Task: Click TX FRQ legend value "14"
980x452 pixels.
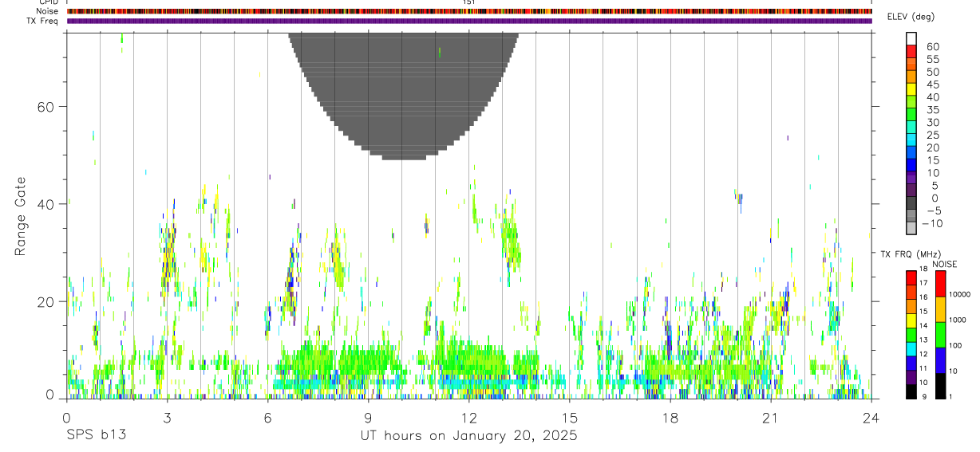Action: point(923,326)
